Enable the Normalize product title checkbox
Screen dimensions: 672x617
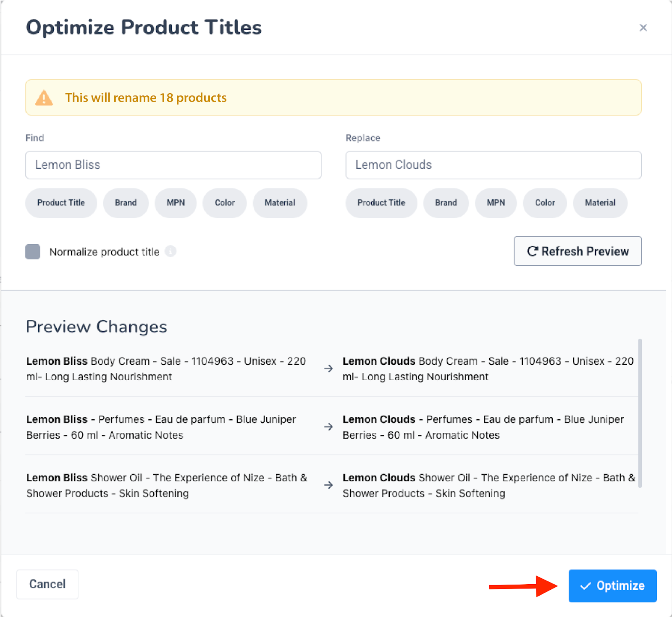(x=33, y=252)
